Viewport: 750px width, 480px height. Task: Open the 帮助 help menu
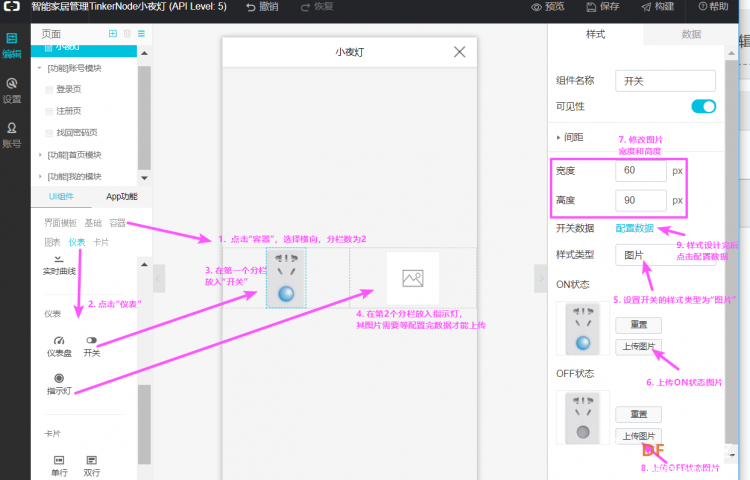713,7
